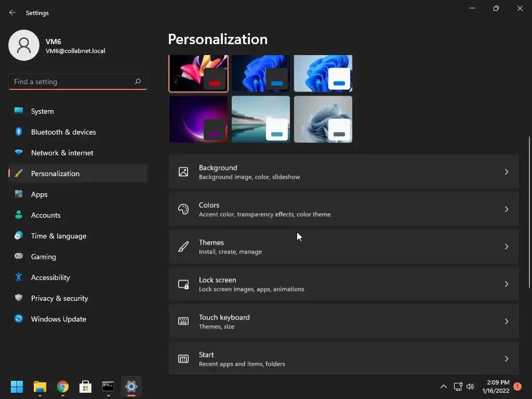
Task: Click the Personalization paintbrush icon in sidebar
Action: (19, 174)
